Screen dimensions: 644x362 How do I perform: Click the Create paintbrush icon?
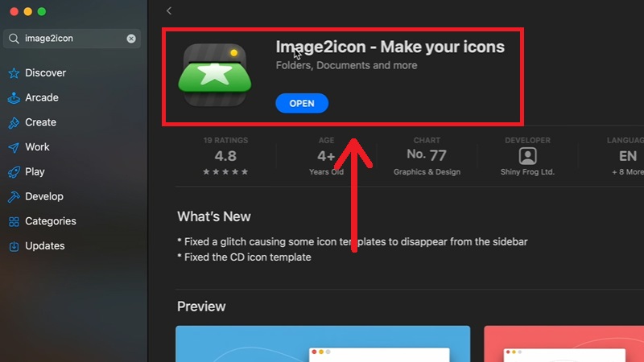14,123
